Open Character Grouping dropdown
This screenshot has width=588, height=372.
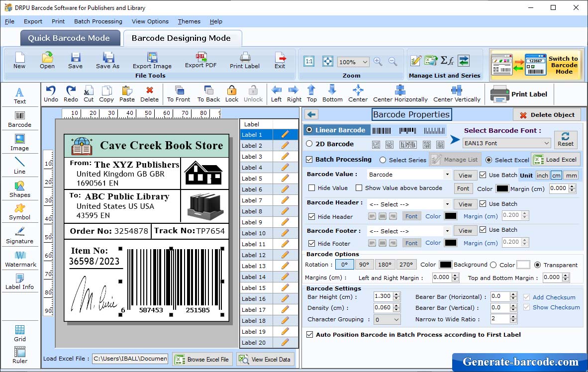tap(396, 319)
